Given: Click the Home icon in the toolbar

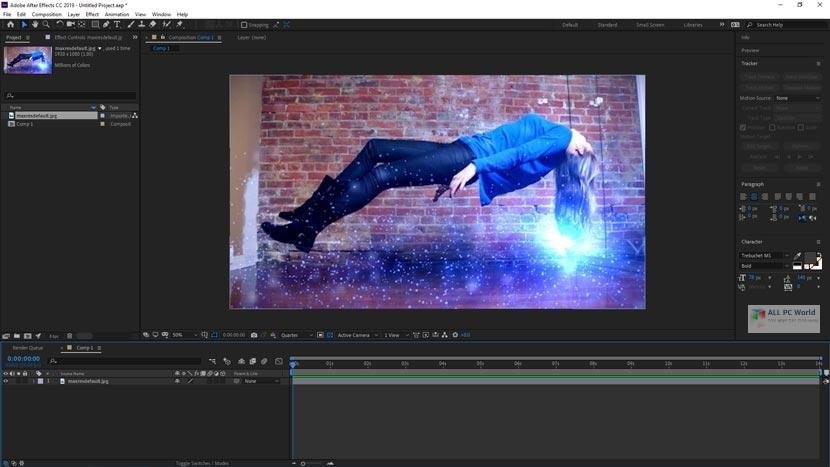Looking at the screenshot, I should (10, 24).
